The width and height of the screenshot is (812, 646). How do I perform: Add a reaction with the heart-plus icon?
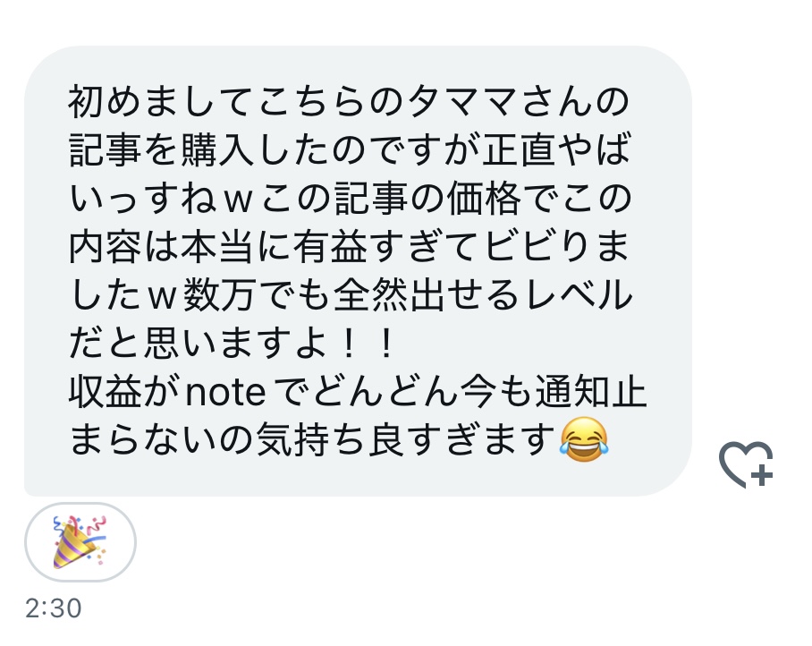point(746,464)
